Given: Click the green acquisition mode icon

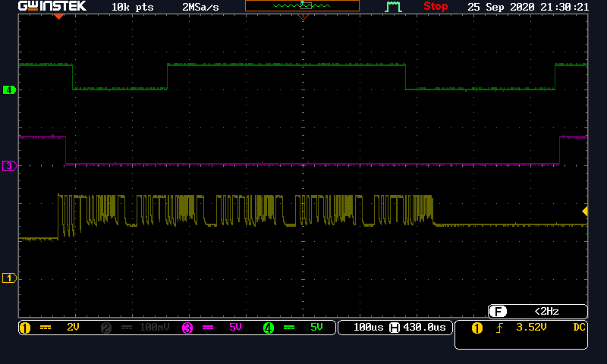Looking at the screenshot, I should [x=393, y=7].
